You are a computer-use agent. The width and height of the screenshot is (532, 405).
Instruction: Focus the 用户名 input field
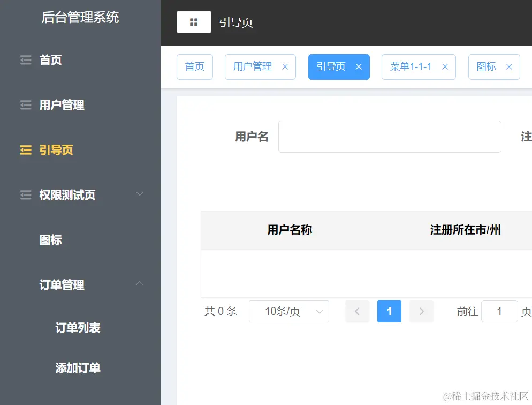tap(390, 137)
